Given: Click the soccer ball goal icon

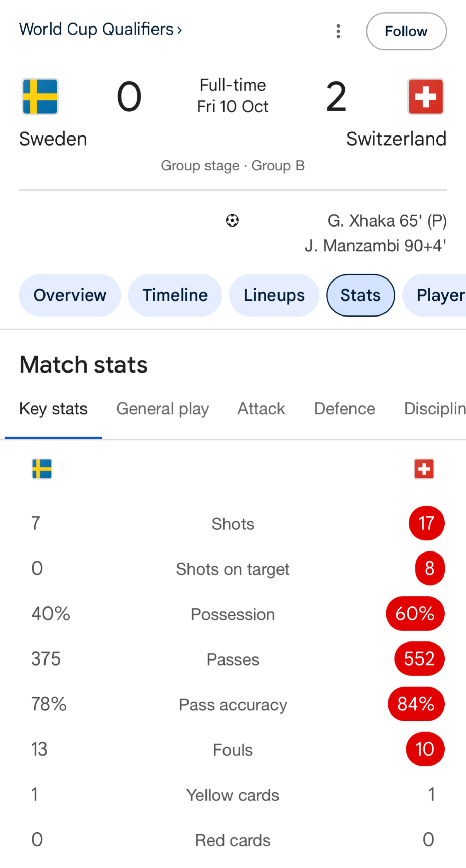Looking at the screenshot, I should (x=232, y=221).
